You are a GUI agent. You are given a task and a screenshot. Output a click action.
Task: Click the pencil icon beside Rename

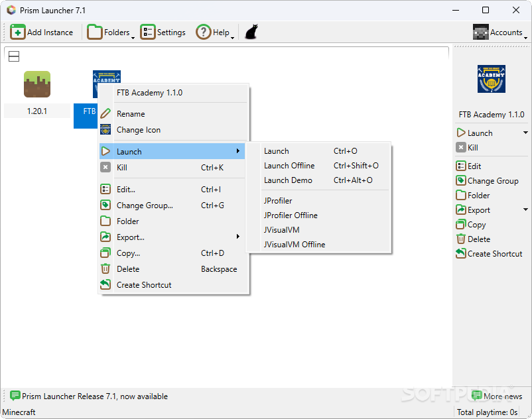coord(105,113)
